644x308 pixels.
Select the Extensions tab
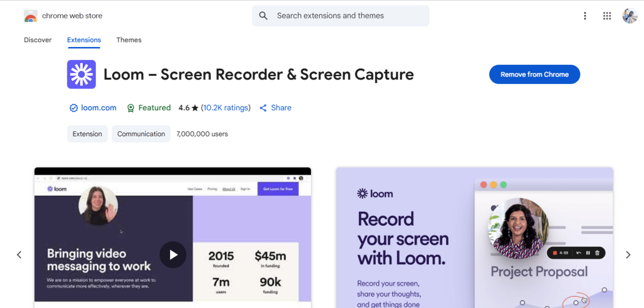point(84,40)
